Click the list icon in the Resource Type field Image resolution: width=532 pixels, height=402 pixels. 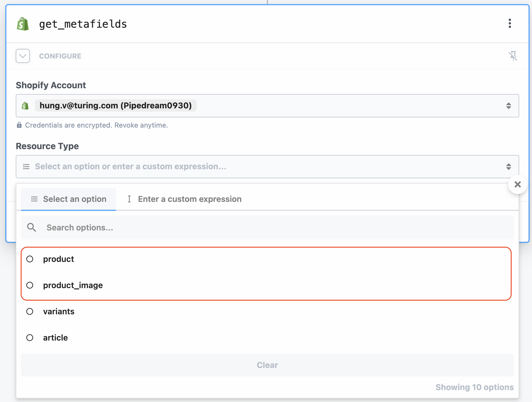(x=26, y=166)
